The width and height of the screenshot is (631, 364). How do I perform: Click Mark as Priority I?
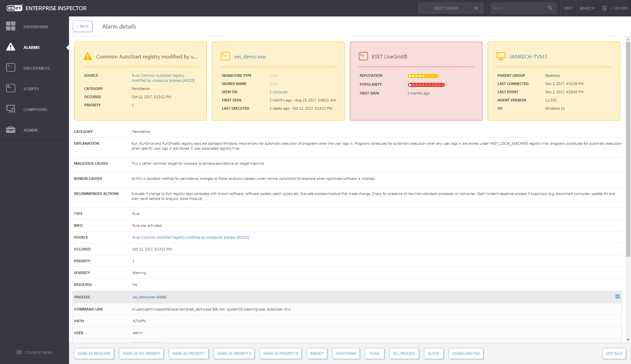189,353
